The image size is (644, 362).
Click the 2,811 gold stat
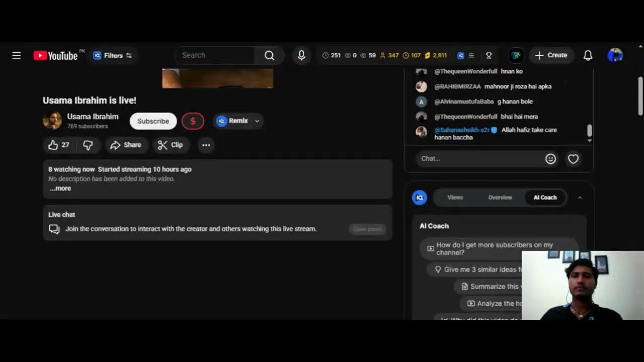(436, 55)
